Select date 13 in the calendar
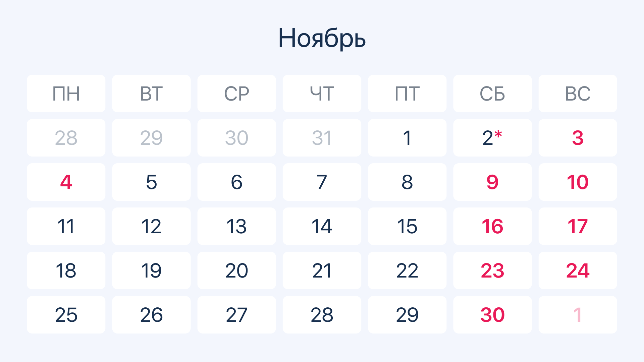Image resolution: width=644 pixels, height=362 pixels. [236, 226]
